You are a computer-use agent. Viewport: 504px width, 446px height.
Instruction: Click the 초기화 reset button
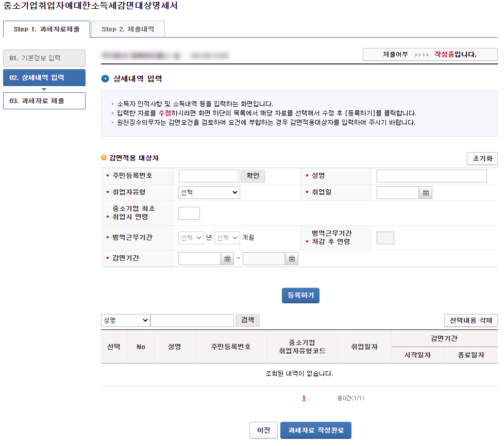point(482,158)
